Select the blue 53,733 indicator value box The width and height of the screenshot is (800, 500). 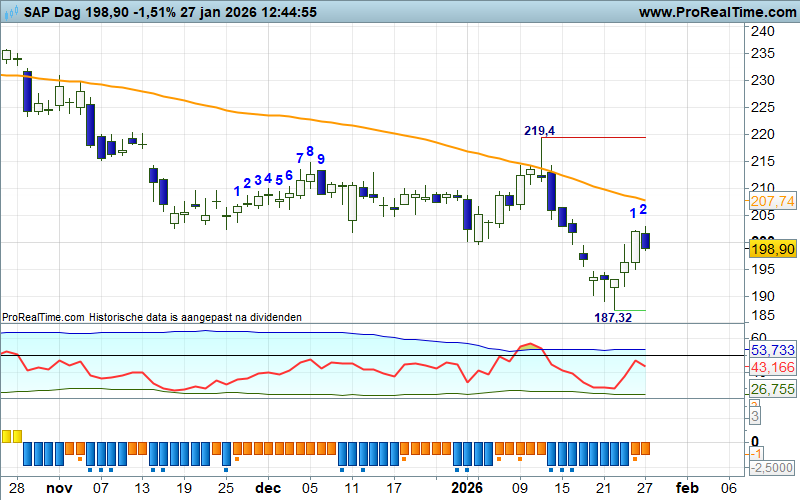click(771, 350)
